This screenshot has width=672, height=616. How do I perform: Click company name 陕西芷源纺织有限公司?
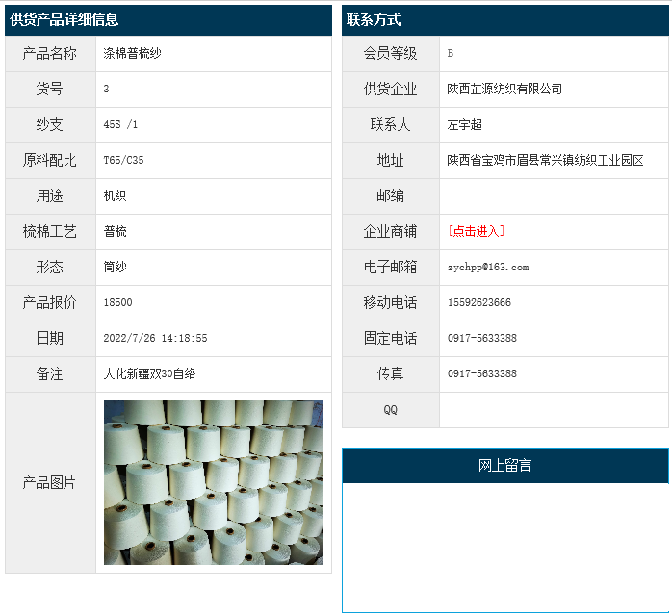[x=504, y=89]
